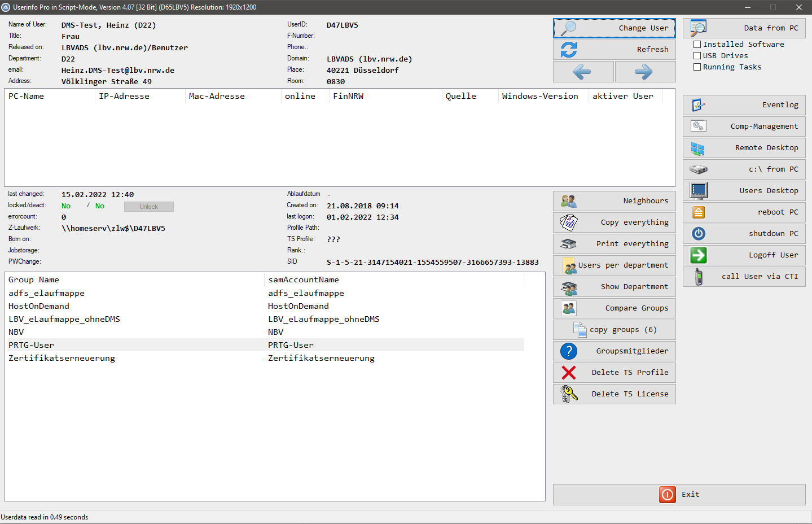
Task: Click the green Logoff User arrow icon
Action: (x=699, y=255)
